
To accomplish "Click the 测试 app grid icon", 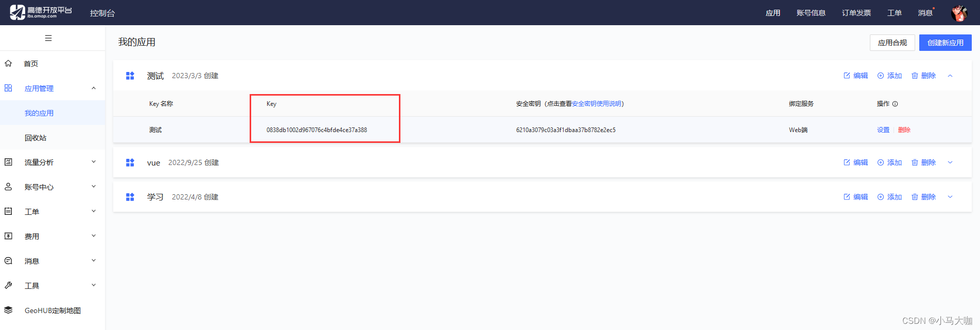I will pos(130,76).
